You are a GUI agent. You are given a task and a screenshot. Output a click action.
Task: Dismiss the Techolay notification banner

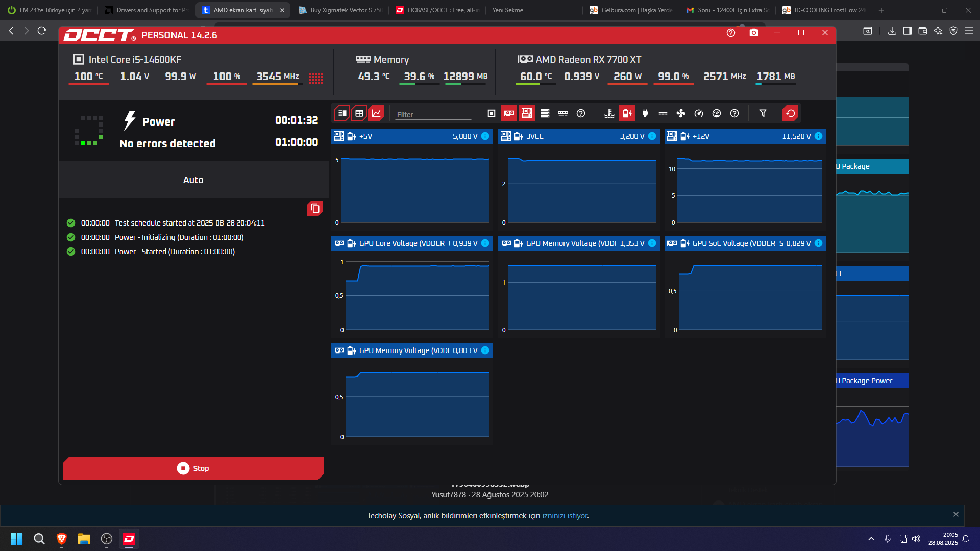pyautogui.click(x=956, y=514)
